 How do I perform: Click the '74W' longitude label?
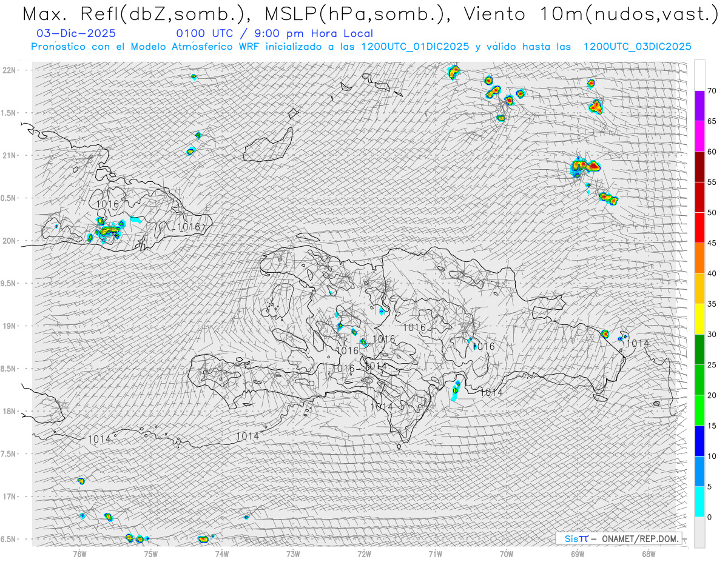221,553
